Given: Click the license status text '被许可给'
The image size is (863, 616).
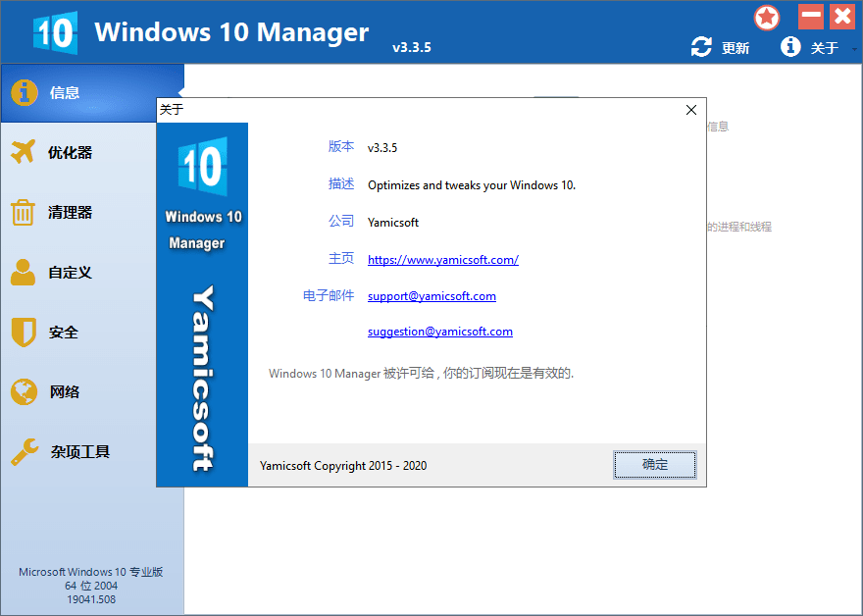Looking at the screenshot, I should (409, 374).
